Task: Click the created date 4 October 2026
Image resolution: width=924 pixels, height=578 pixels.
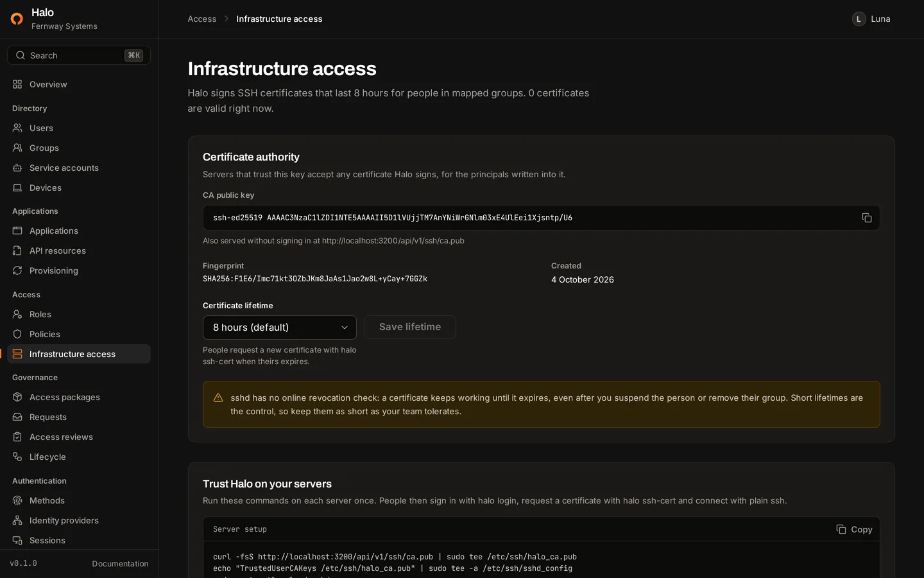Action: pos(583,279)
